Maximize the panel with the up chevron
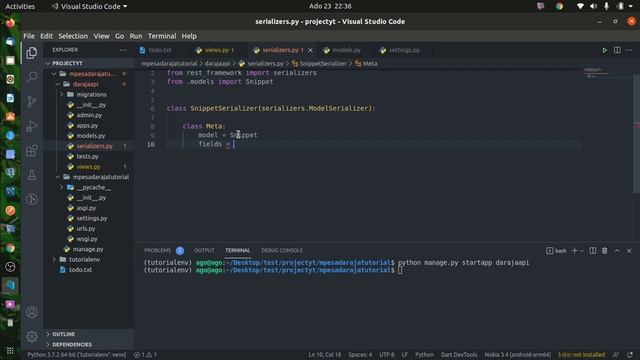The height and width of the screenshot is (360, 640). pyautogui.click(x=617, y=251)
